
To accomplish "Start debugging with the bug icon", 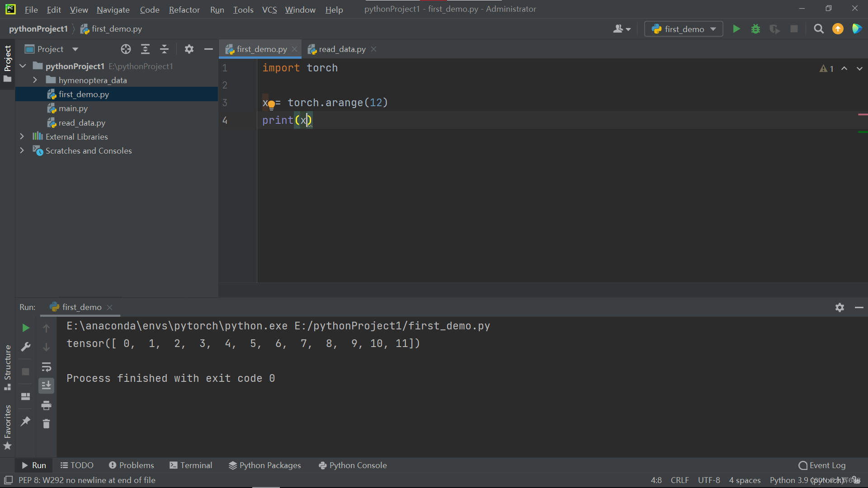I will click(x=755, y=29).
